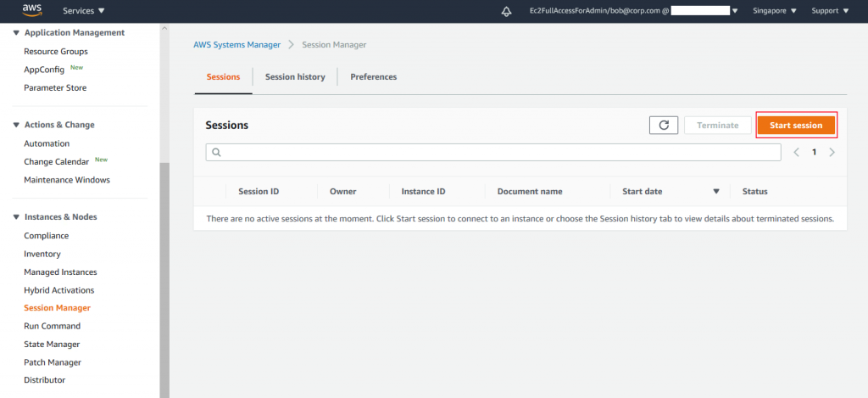This screenshot has height=398, width=868.
Task: Switch to the Sessions tab
Action: [223, 77]
